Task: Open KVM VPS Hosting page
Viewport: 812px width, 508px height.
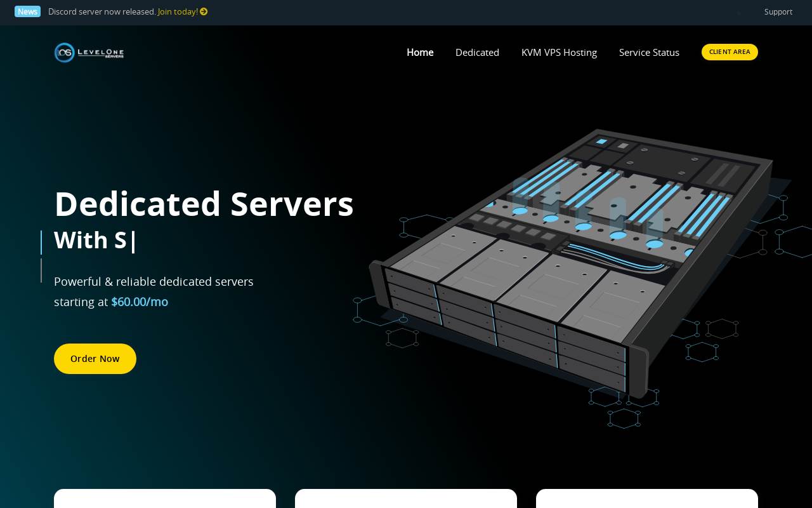Action: point(559,52)
